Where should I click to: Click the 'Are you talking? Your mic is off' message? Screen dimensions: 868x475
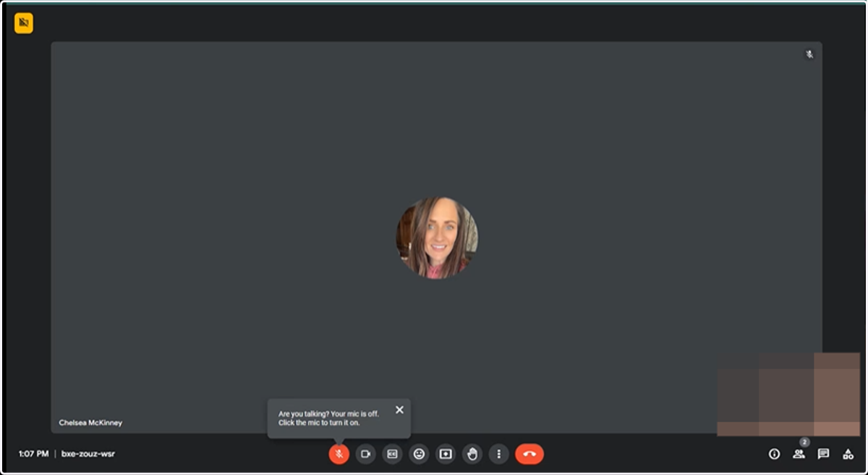[328, 418]
